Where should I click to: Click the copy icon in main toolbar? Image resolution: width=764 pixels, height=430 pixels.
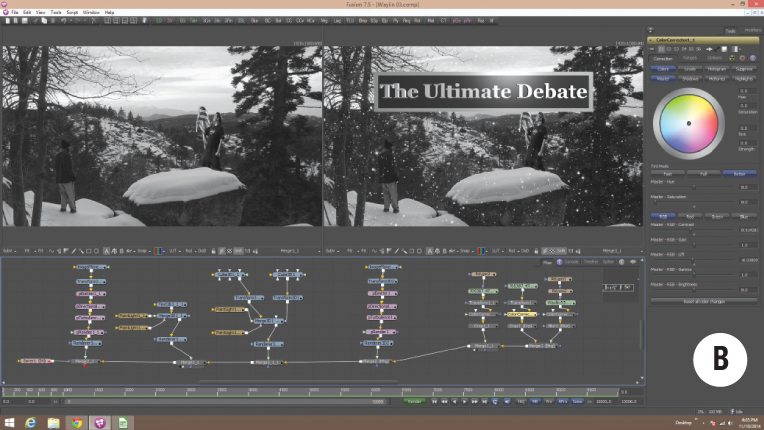44,21
